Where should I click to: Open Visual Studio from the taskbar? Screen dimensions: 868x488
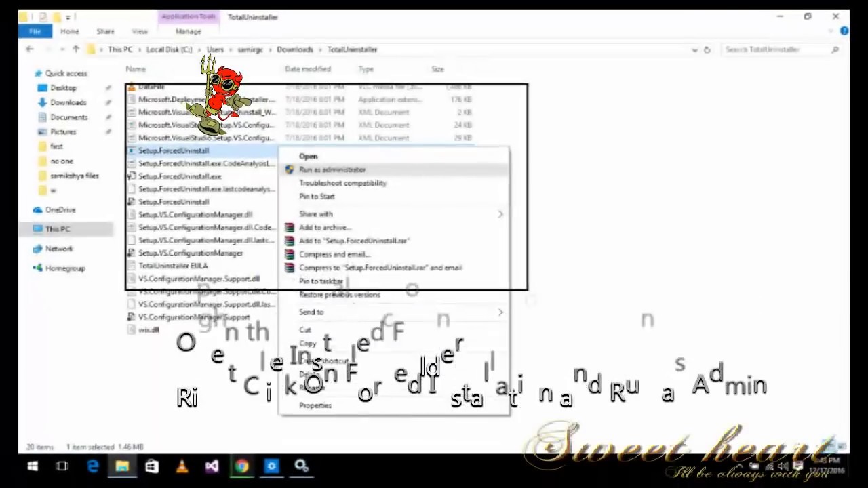click(212, 466)
